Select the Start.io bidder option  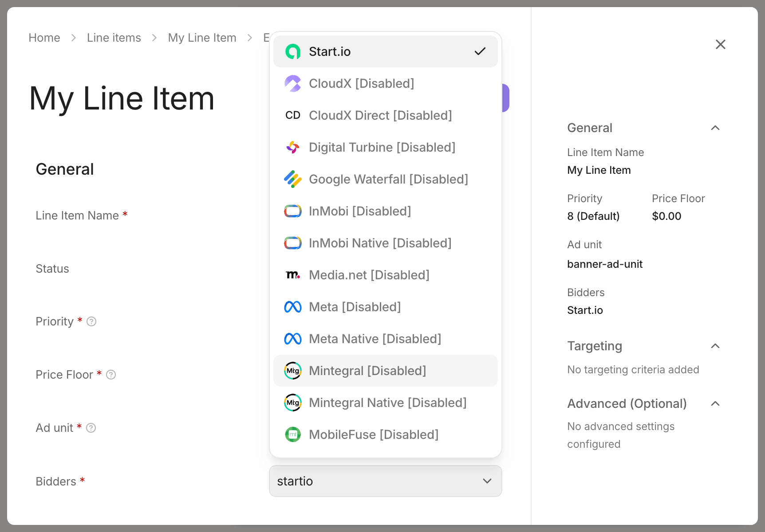coord(386,51)
